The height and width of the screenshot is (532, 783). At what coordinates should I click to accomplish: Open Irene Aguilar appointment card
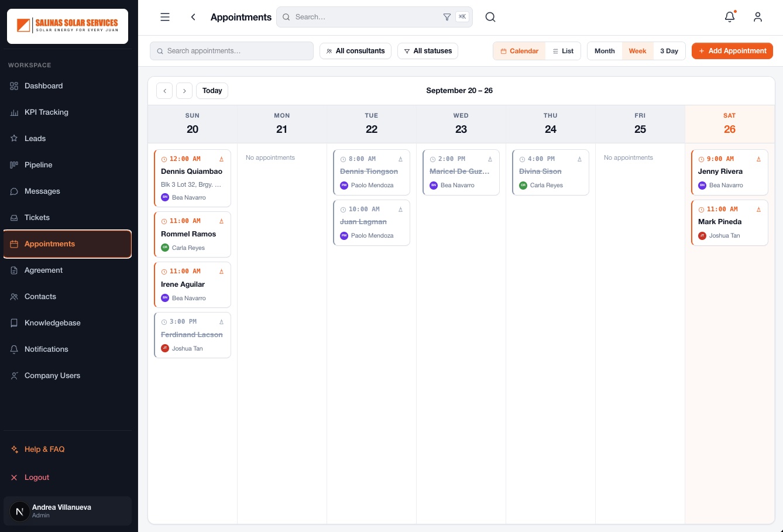click(x=193, y=284)
